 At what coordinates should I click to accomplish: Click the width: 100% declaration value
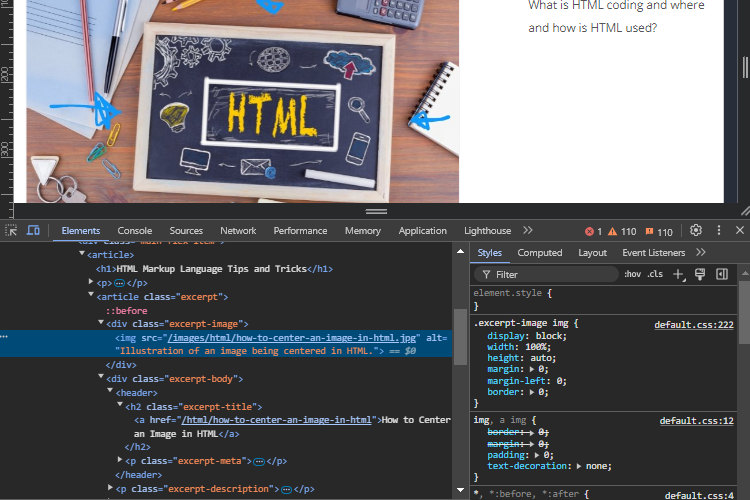pyautogui.click(x=538, y=347)
